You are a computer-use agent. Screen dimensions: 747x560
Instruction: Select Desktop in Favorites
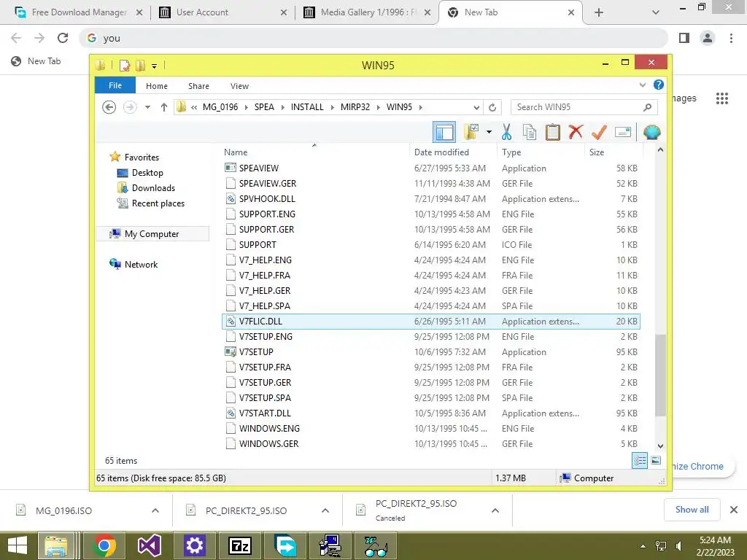click(147, 172)
